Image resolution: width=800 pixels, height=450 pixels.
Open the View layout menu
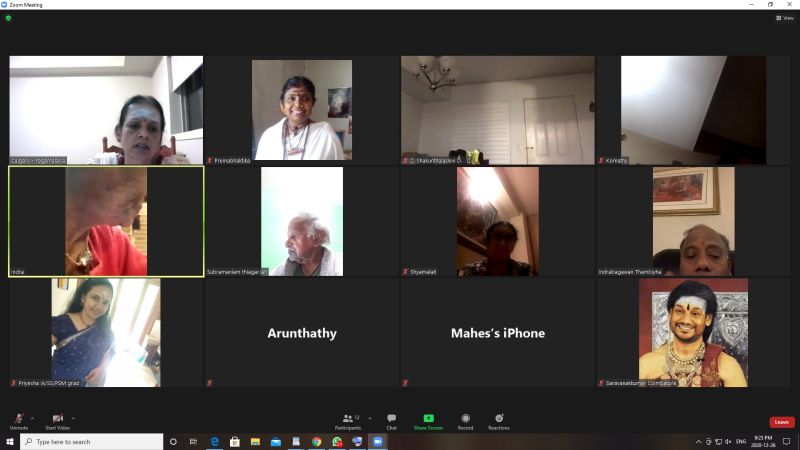pos(784,18)
